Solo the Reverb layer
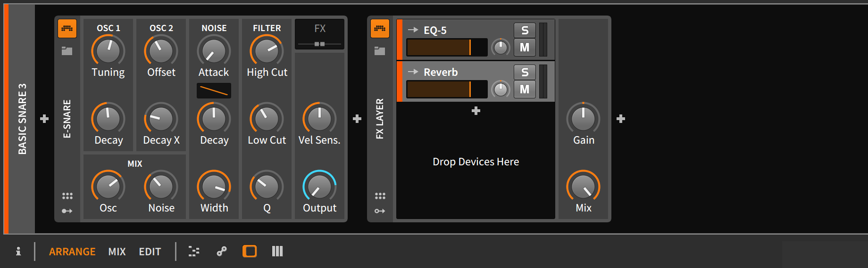 [525, 72]
